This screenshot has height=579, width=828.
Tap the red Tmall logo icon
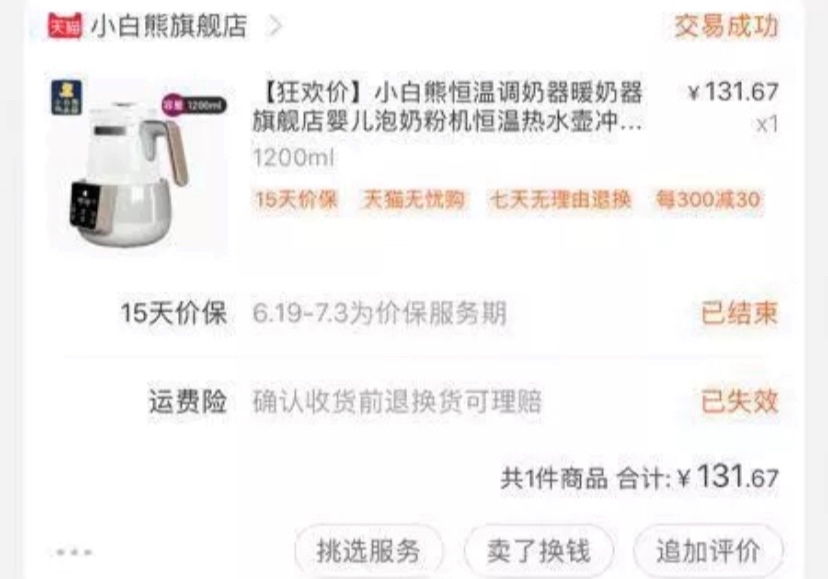point(65,25)
